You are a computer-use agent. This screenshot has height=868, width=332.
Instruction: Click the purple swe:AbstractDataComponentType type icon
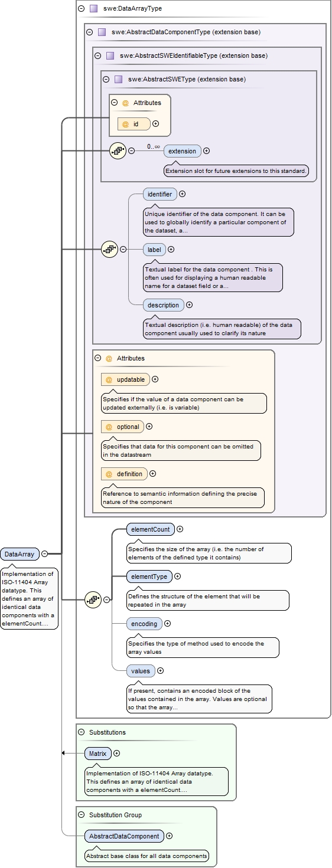pyautogui.click(x=102, y=32)
